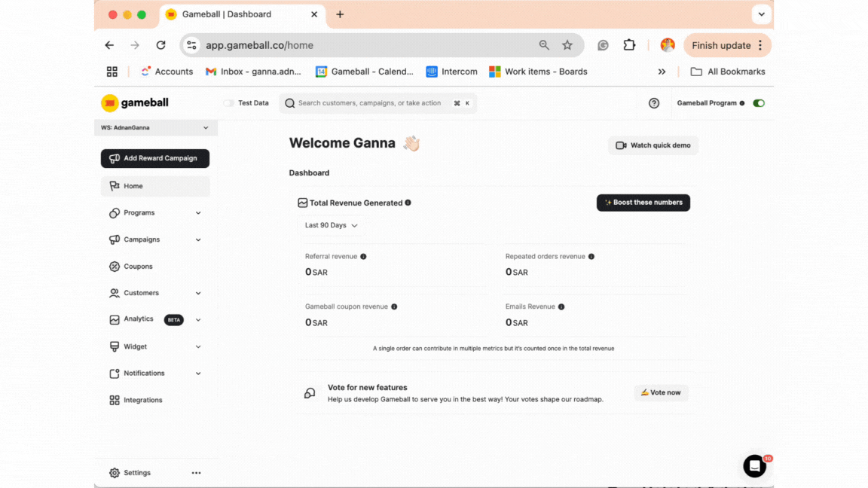The image size is (868, 488).
Task: Open All Bookmarks folder
Action: (727, 72)
